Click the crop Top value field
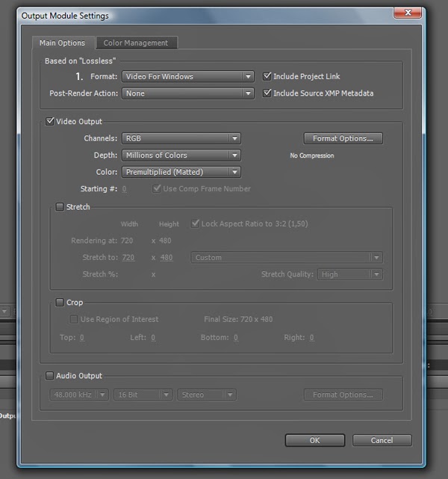The width and height of the screenshot is (448, 479). [82, 338]
